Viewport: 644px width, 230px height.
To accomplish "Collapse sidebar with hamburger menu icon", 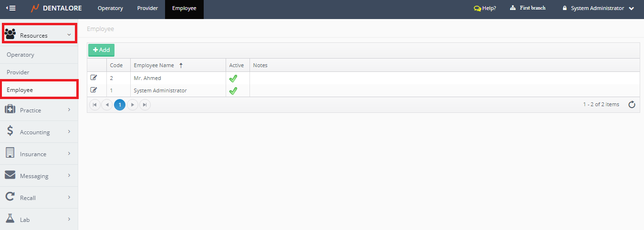I will coord(10,8).
